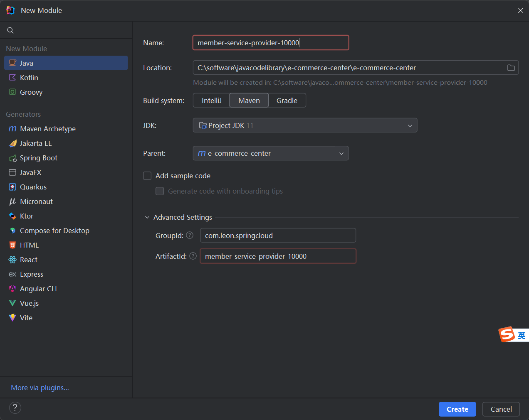Collapse the Advanced Settings section
This screenshot has width=529, height=420.
(x=147, y=217)
